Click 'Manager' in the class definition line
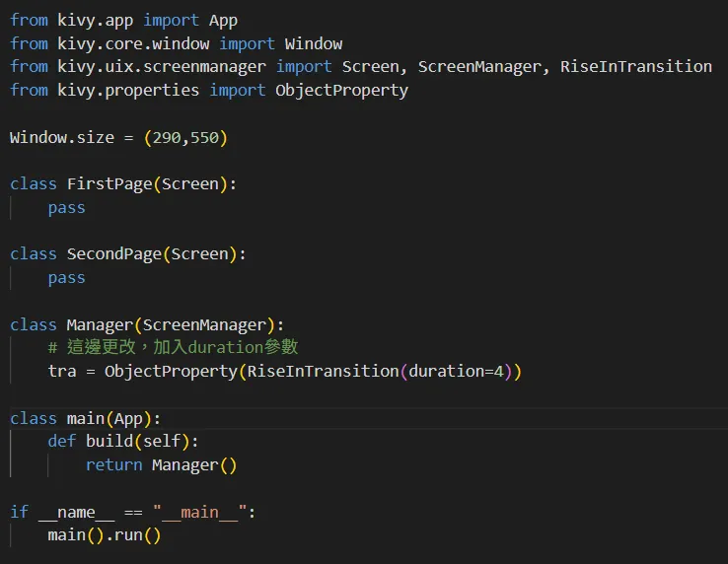The height and width of the screenshot is (564, 728). 100,325
